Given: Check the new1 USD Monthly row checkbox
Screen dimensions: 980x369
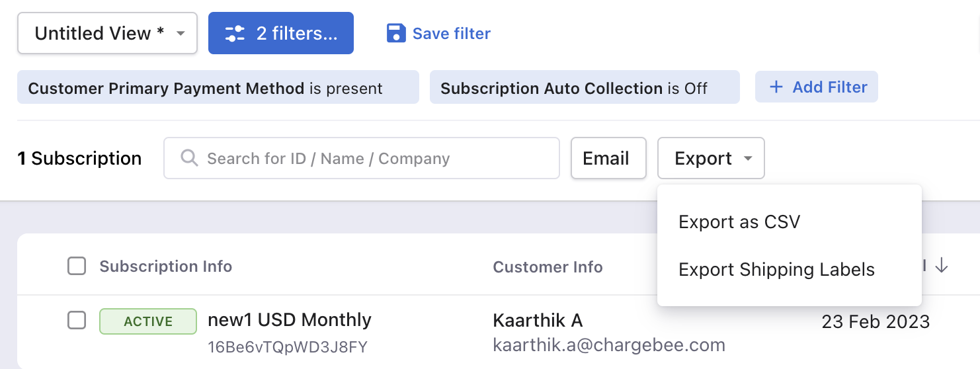Looking at the screenshot, I should [77, 321].
